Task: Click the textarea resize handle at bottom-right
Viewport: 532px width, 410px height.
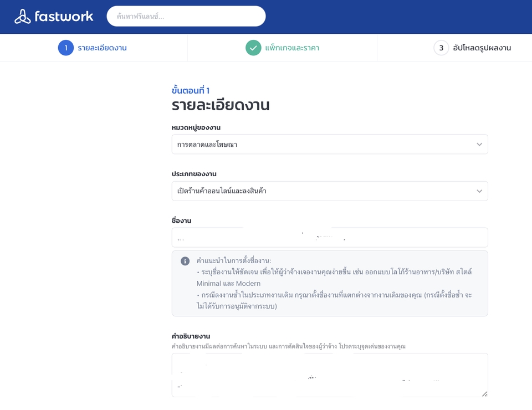Action: pos(485,393)
